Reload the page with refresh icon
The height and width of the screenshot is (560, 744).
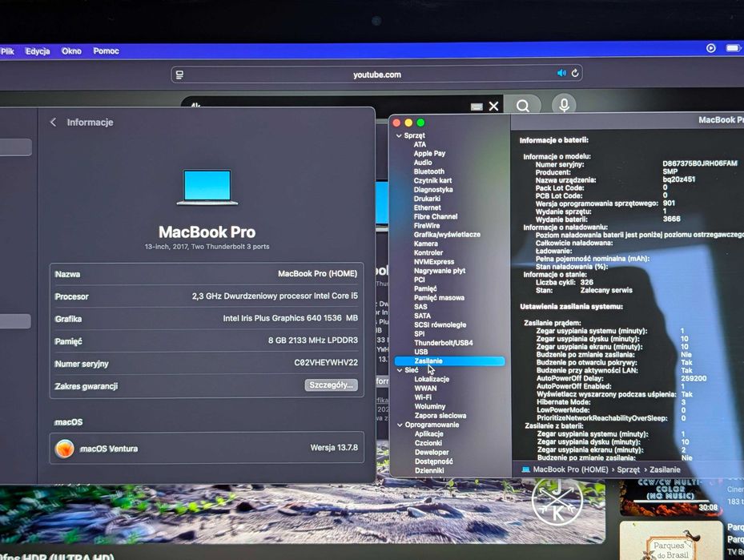tap(575, 73)
